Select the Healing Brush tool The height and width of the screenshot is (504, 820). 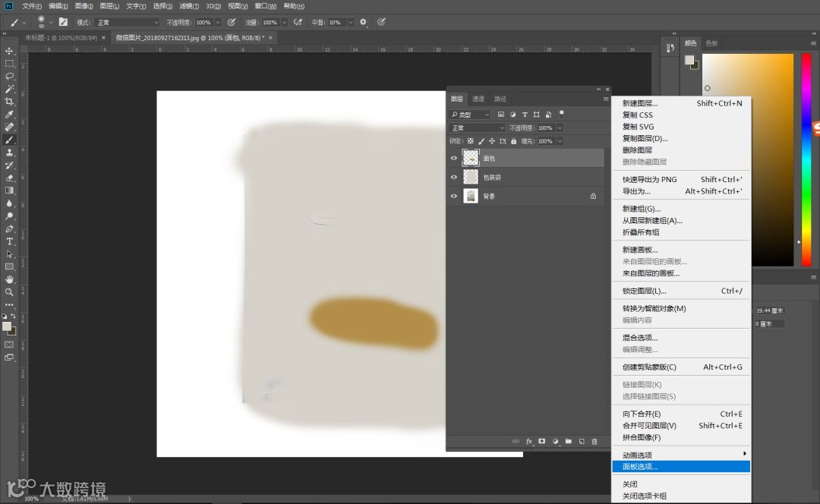coord(9,127)
